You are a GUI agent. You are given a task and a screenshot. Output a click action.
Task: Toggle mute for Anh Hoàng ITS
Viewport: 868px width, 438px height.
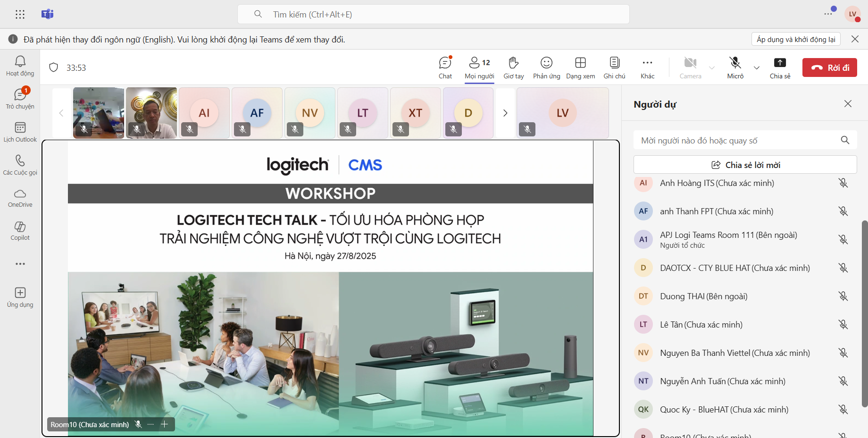(843, 183)
